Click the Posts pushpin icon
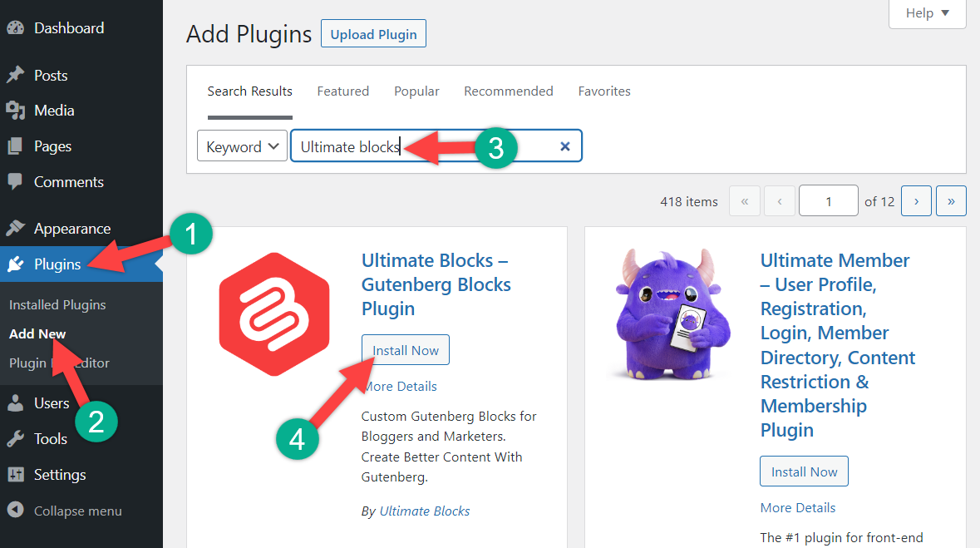980x548 pixels. pyautogui.click(x=16, y=75)
